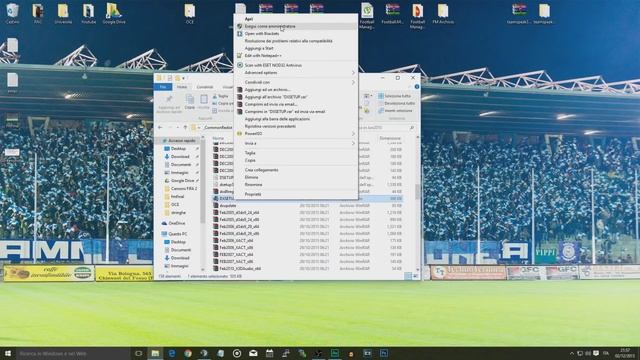The width and height of the screenshot is (640, 360).
Task: Click WinRAR icon beside 'Aggiungi ad un archivio...'
Action: click(x=240, y=89)
